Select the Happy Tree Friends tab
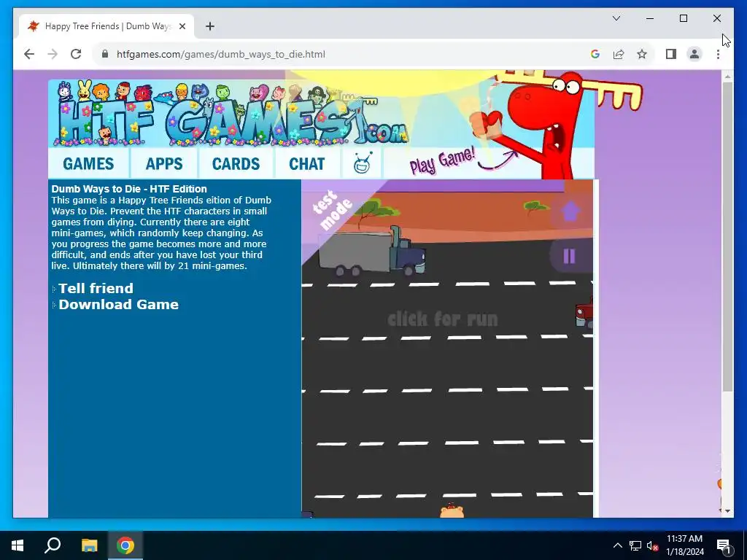This screenshot has height=560, width=747. click(x=107, y=26)
